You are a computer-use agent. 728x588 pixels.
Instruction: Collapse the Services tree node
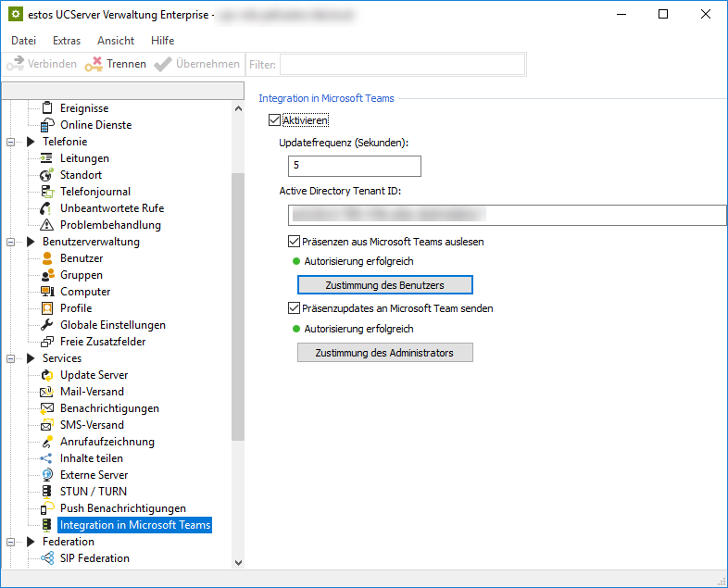click(11, 358)
